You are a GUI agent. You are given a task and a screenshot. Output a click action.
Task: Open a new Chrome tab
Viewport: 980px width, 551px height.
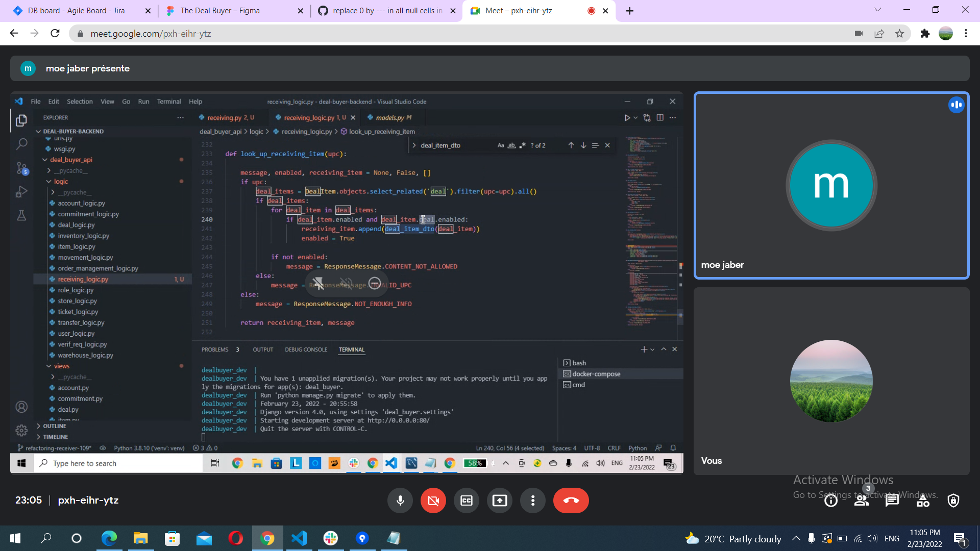[629, 11]
